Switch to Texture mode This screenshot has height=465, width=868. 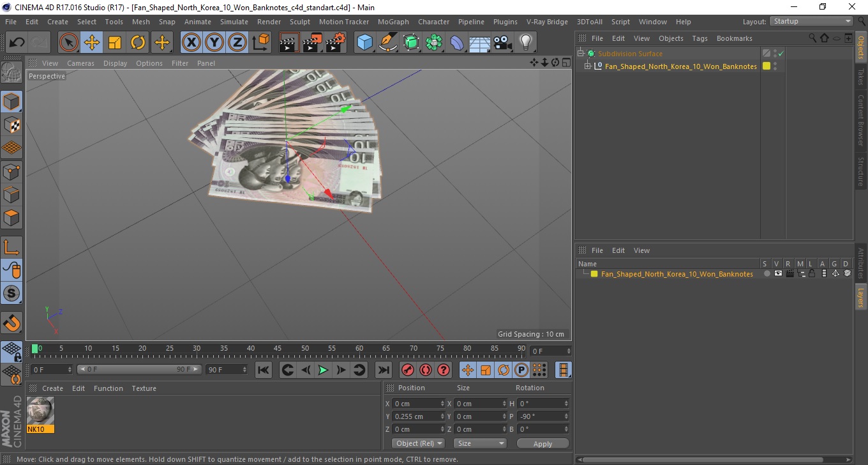(11, 125)
